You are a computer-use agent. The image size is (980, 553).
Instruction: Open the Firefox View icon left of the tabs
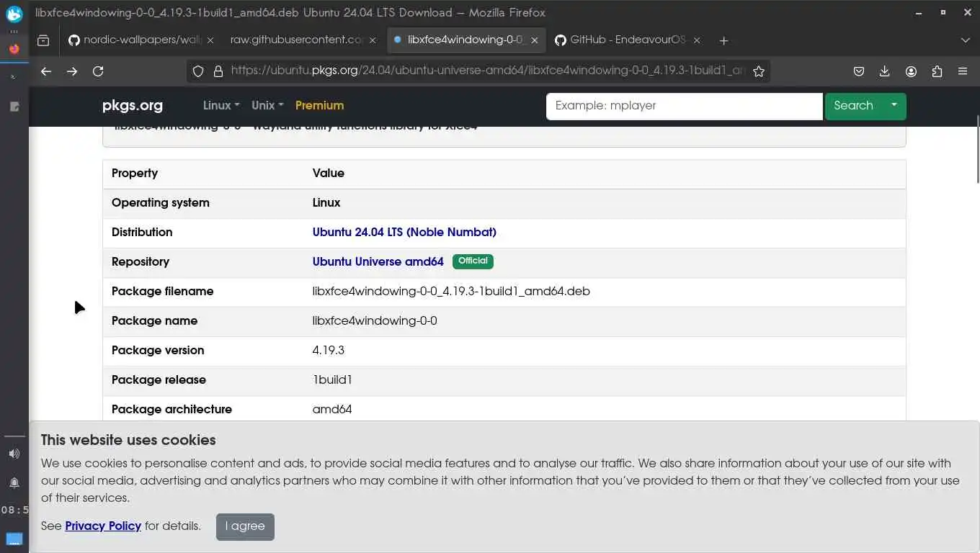point(43,40)
